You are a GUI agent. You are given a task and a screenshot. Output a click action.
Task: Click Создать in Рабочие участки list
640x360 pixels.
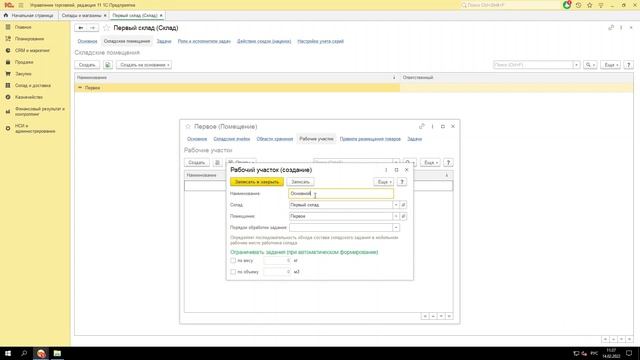click(x=197, y=162)
